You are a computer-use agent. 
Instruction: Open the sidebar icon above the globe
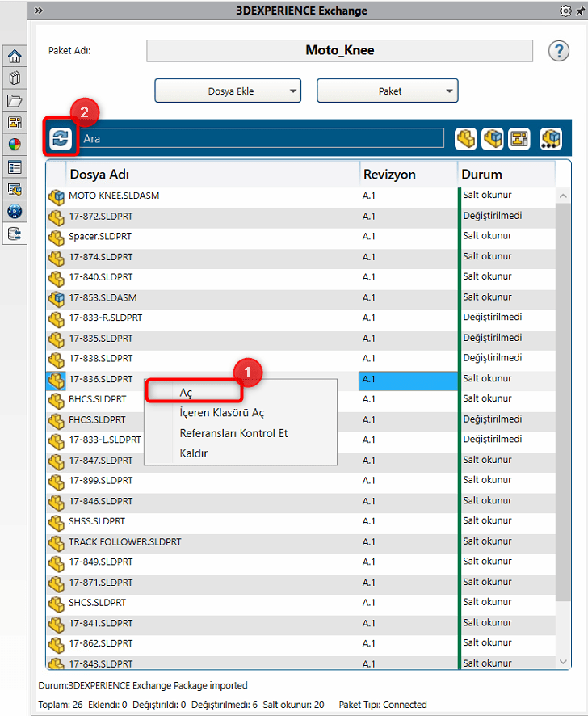coord(15,189)
